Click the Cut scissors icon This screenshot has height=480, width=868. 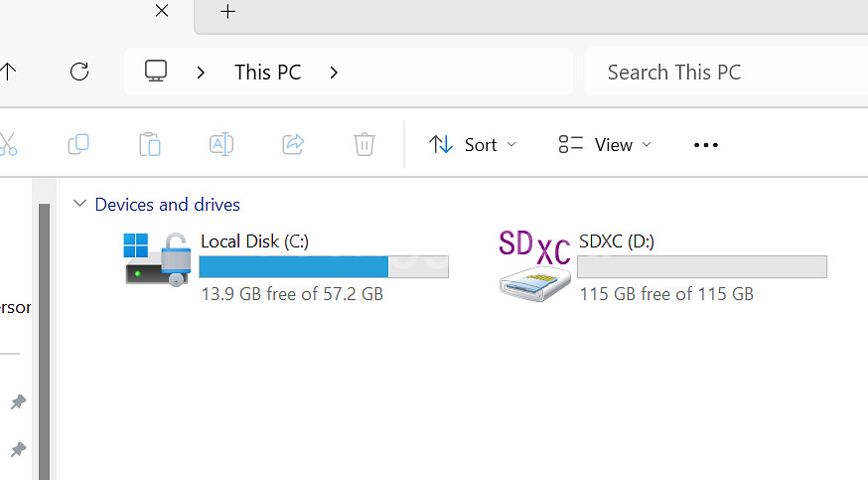coord(8,144)
